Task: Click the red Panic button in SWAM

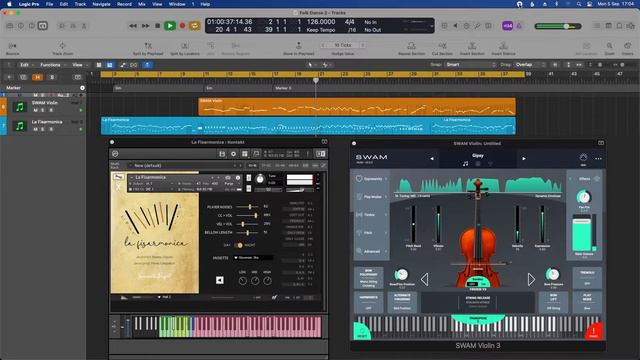Action: (x=594, y=331)
